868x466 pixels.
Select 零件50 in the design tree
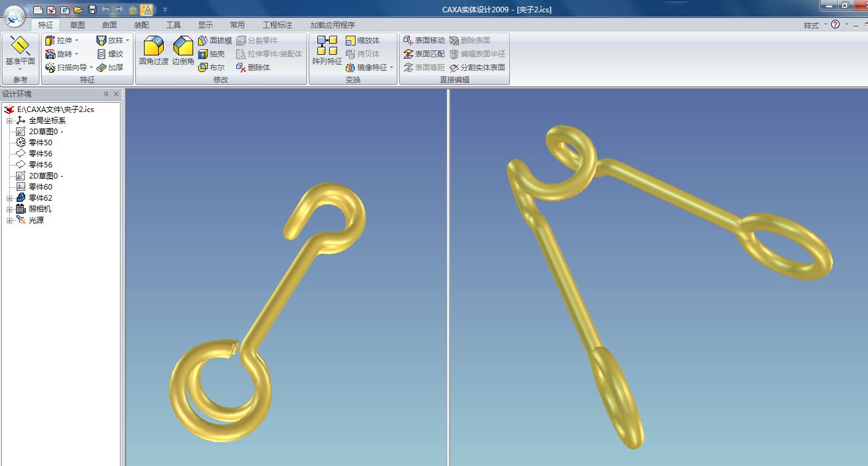pyautogui.click(x=34, y=143)
